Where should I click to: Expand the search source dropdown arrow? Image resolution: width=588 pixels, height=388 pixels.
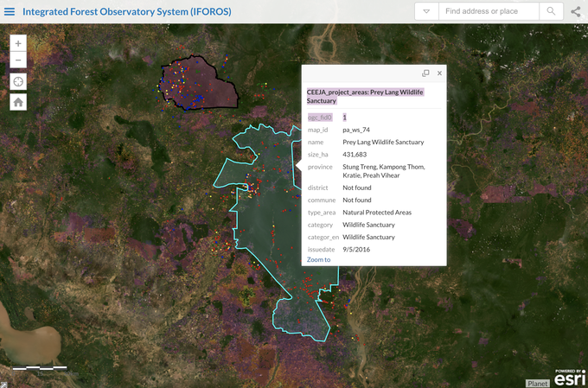pos(426,11)
